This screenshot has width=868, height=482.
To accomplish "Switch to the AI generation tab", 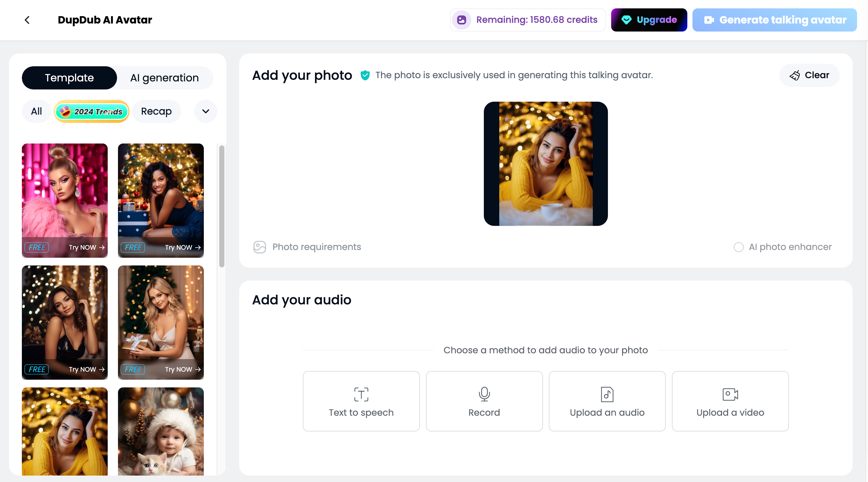I will coord(164,78).
